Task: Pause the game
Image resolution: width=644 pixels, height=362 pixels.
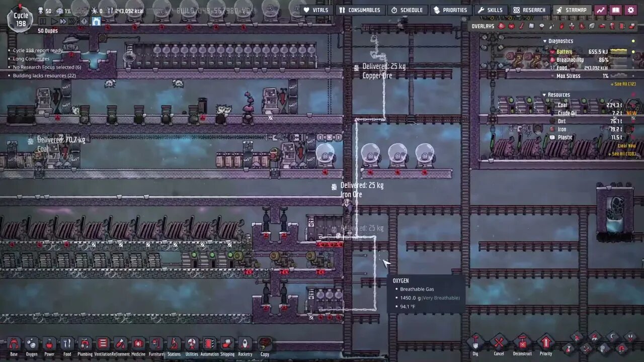Action: coord(42,22)
